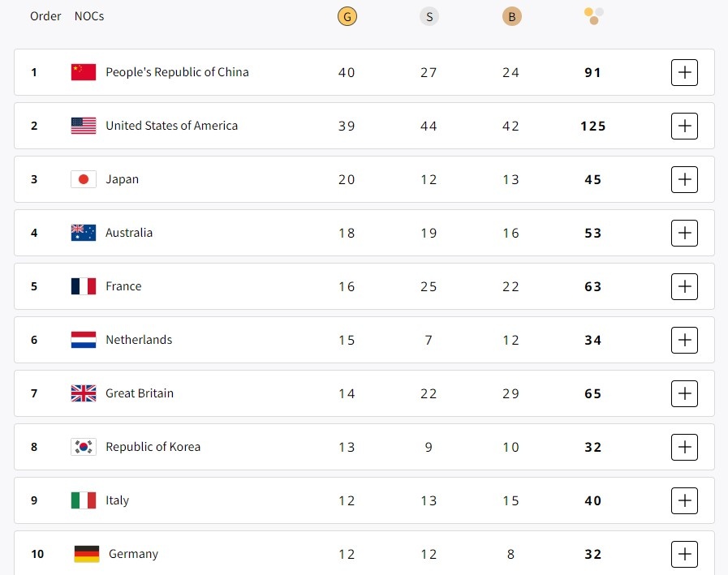Click the Order column header
The height and width of the screenshot is (575, 728).
pyautogui.click(x=45, y=15)
